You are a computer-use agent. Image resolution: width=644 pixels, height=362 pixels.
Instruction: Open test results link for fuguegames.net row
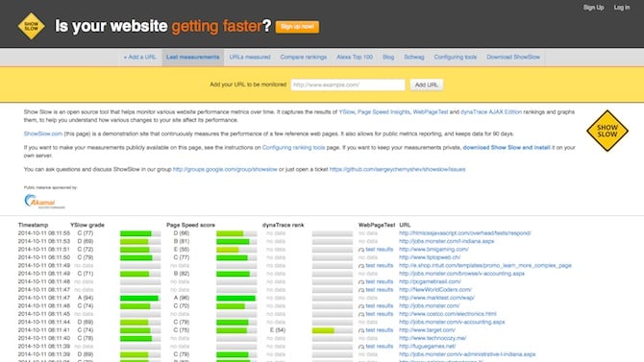pyautogui.click(x=379, y=347)
